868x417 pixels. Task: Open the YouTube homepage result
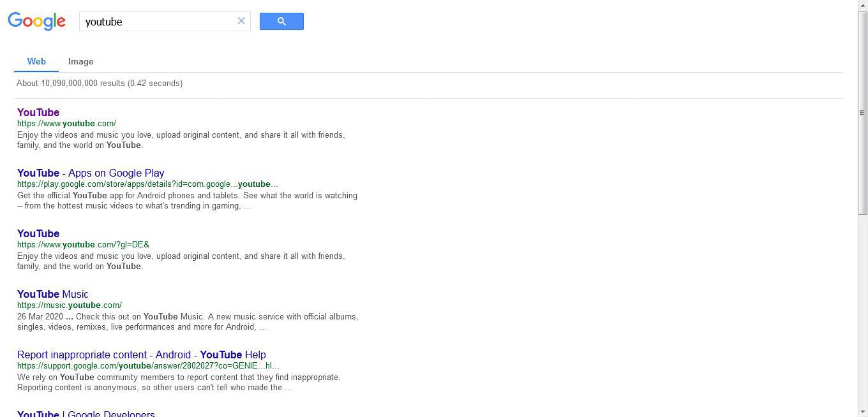click(x=38, y=112)
